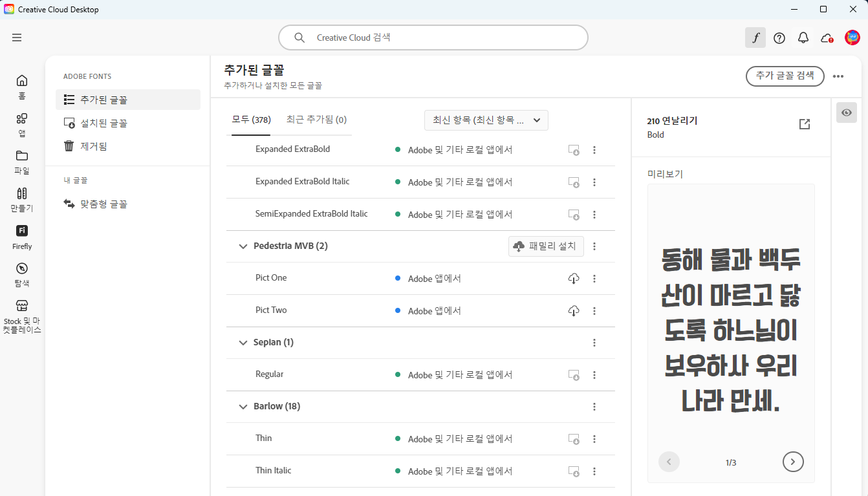This screenshot has height=496, width=868.
Task: Switch to the 최근 추가됨 tab
Action: (x=316, y=119)
